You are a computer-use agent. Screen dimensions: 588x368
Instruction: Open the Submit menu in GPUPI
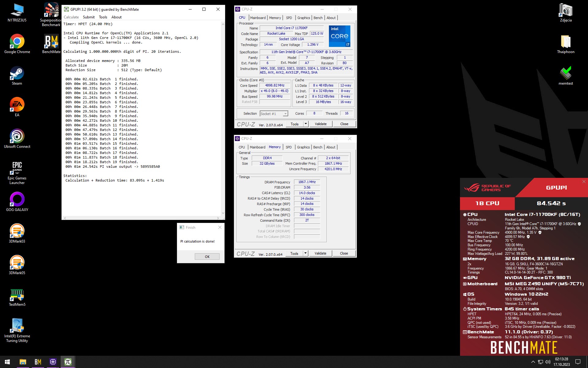89,17
